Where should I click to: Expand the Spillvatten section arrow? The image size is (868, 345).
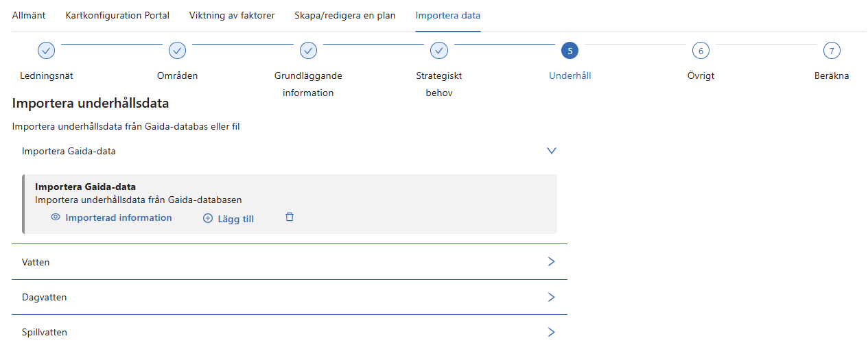coord(551,332)
